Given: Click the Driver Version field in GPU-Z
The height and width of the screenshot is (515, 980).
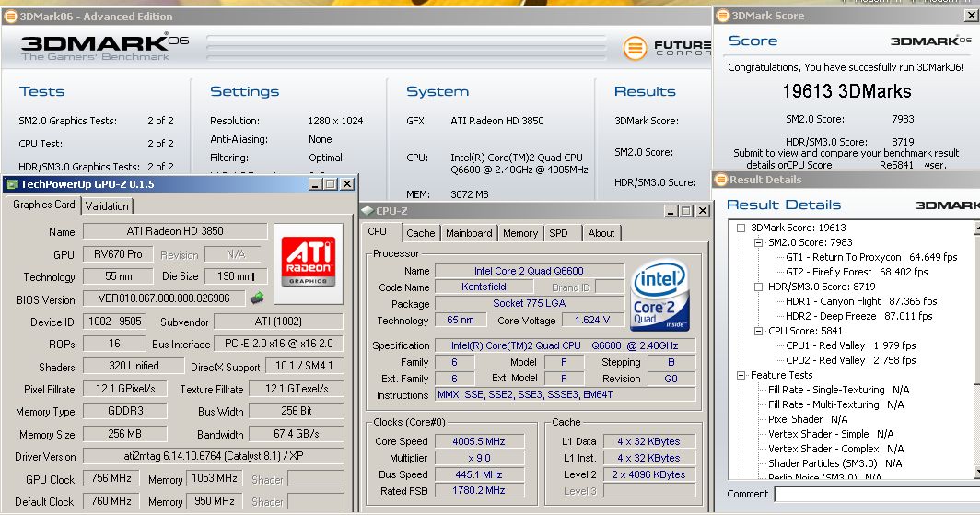Looking at the screenshot, I should [x=213, y=456].
